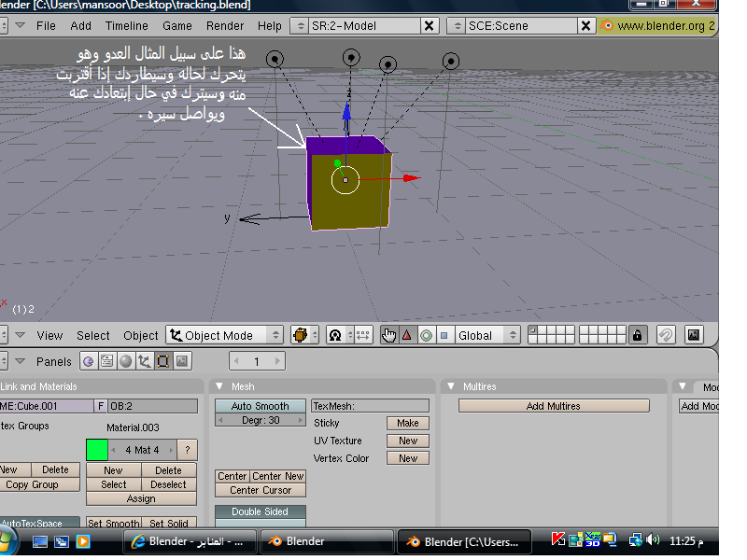747x560 pixels.
Task: Open the View menu in 3D header
Action: pyautogui.click(x=49, y=335)
